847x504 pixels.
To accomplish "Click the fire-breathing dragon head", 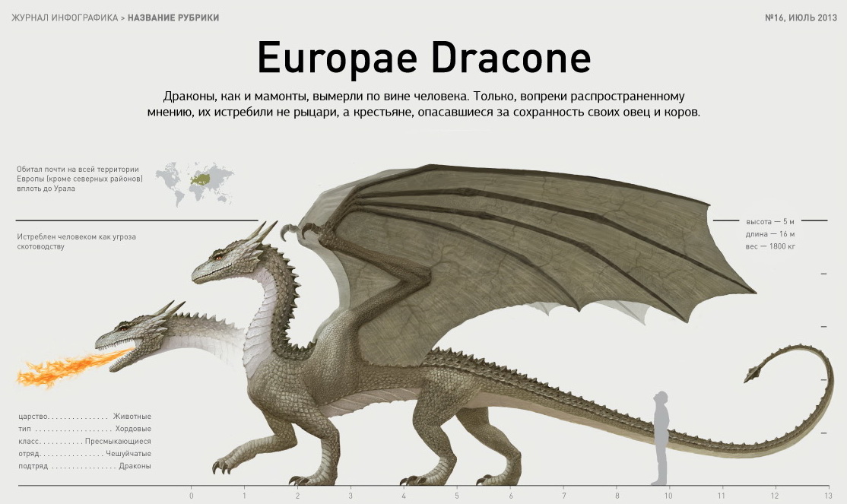I will tap(135, 340).
